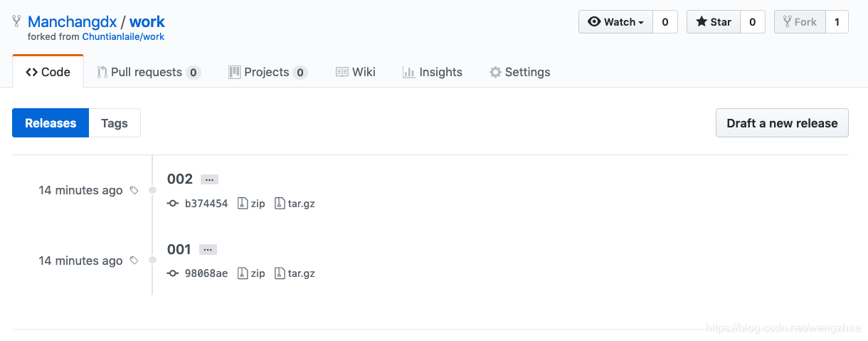The width and height of the screenshot is (868, 341).
Task: Click the tag icon beside release 002
Action: click(x=134, y=190)
